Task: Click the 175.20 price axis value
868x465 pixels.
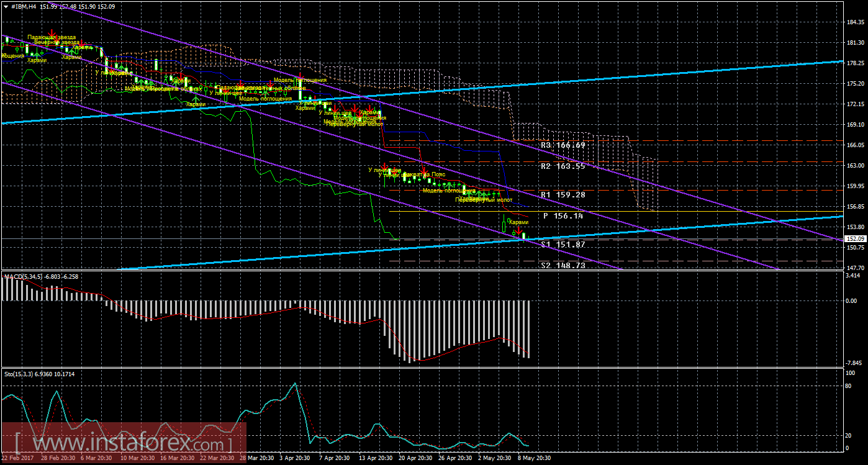Action: (855, 84)
